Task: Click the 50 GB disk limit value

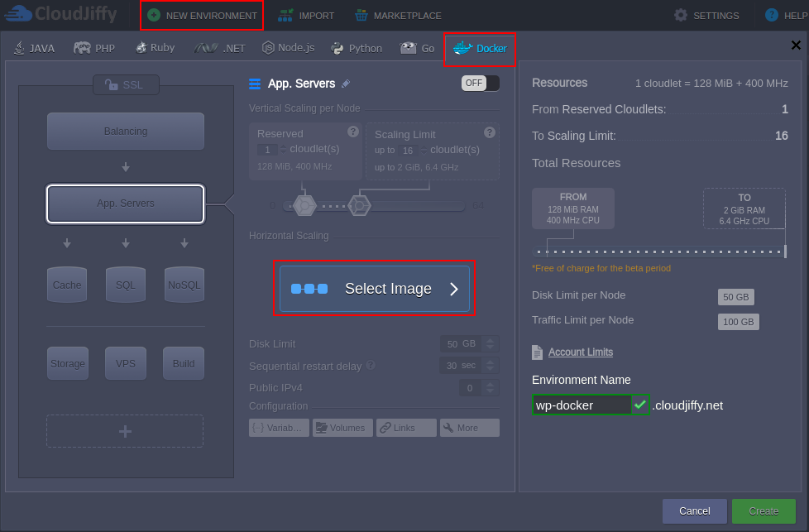Action: [x=735, y=297]
